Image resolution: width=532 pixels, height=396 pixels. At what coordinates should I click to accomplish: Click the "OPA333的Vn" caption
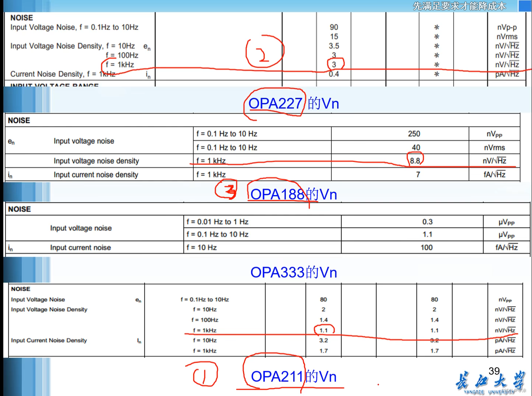tap(294, 272)
